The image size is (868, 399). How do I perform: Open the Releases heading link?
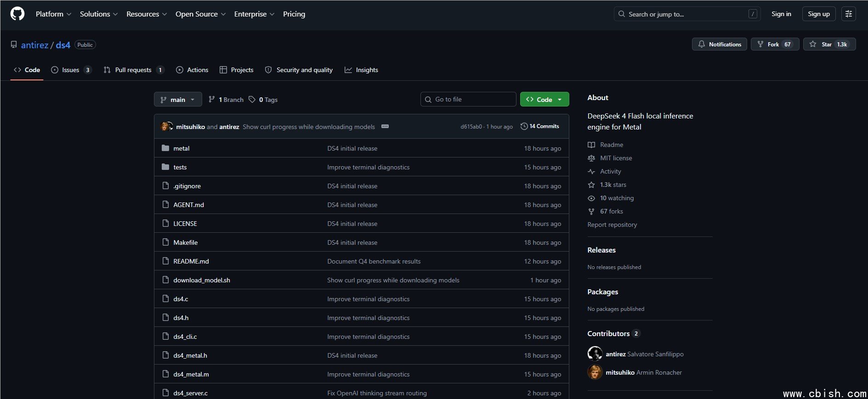pos(601,250)
